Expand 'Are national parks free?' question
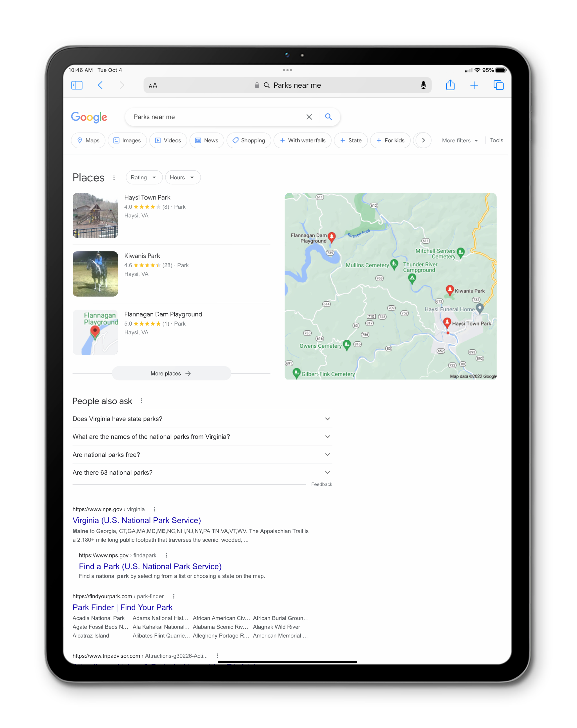Image resolution: width=577 pixels, height=728 pixels. click(x=202, y=455)
